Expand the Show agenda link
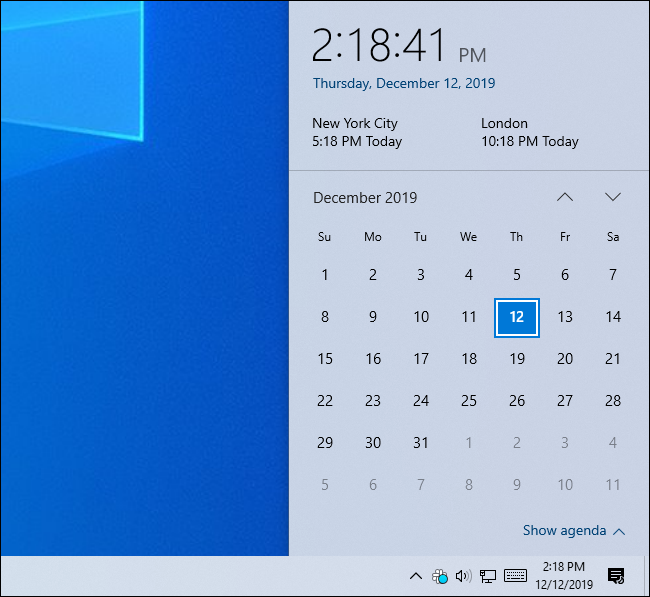The height and width of the screenshot is (597, 650). tap(574, 531)
